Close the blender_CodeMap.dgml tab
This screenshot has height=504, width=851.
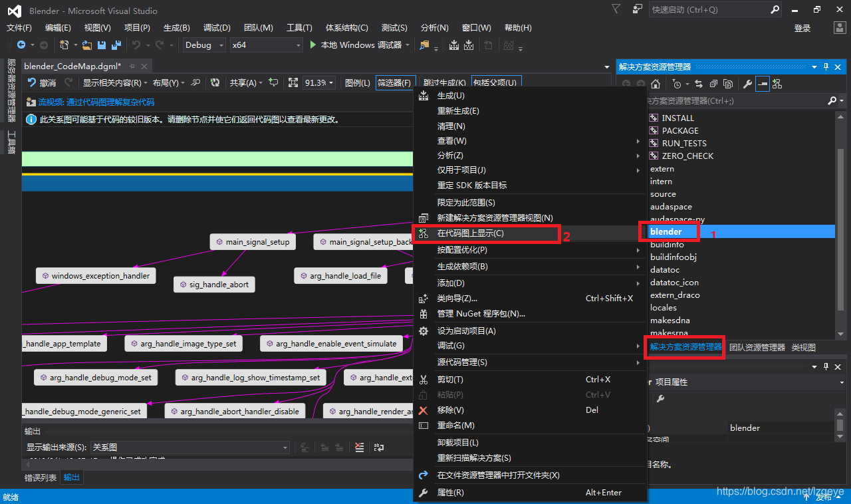point(144,66)
